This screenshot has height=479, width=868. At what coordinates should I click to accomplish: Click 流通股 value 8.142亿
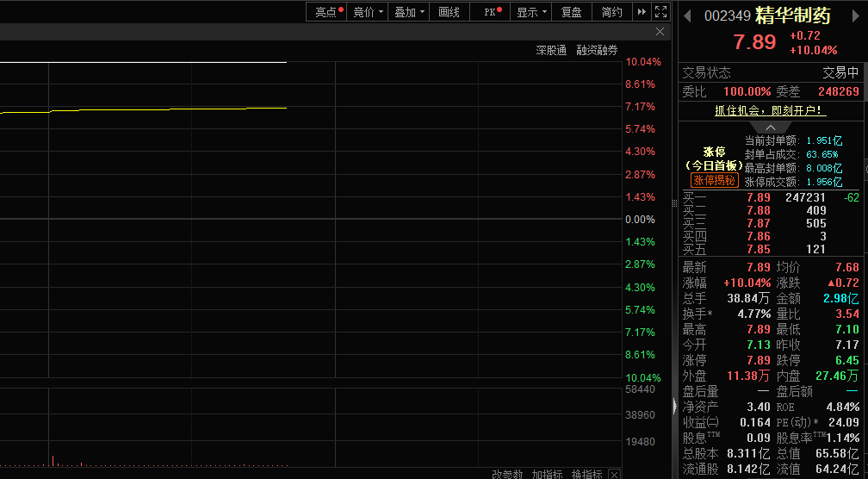[x=748, y=469]
